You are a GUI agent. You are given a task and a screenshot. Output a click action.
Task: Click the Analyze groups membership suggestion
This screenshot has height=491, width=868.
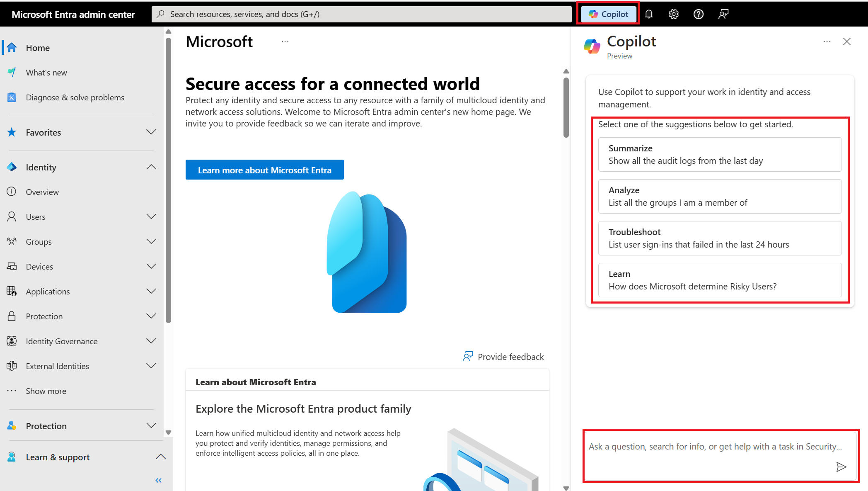pyautogui.click(x=720, y=196)
